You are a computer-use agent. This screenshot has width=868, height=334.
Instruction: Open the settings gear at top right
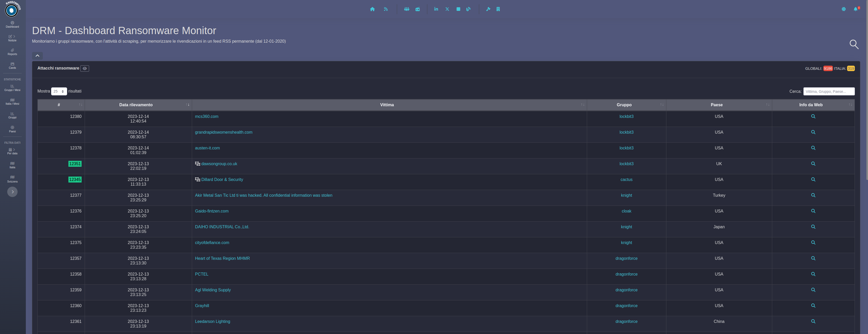pyautogui.click(x=843, y=9)
